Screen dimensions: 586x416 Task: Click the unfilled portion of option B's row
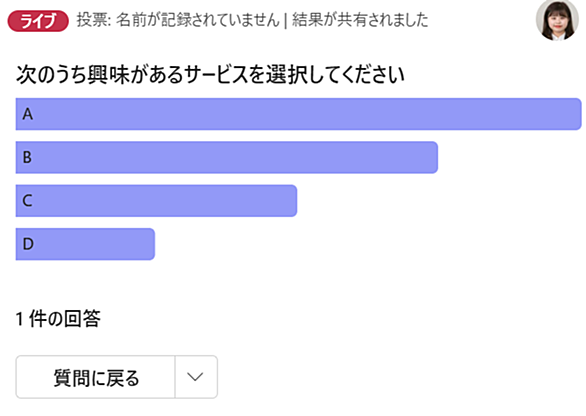click(509, 157)
